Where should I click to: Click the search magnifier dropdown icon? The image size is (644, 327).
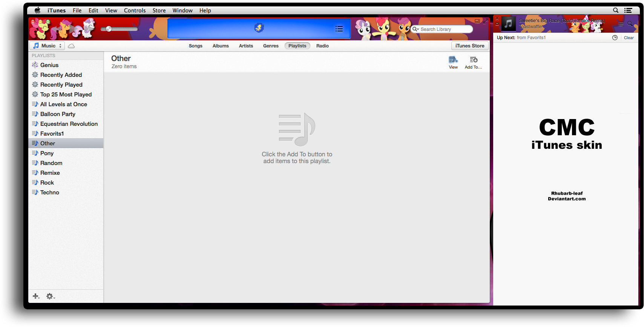(416, 29)
